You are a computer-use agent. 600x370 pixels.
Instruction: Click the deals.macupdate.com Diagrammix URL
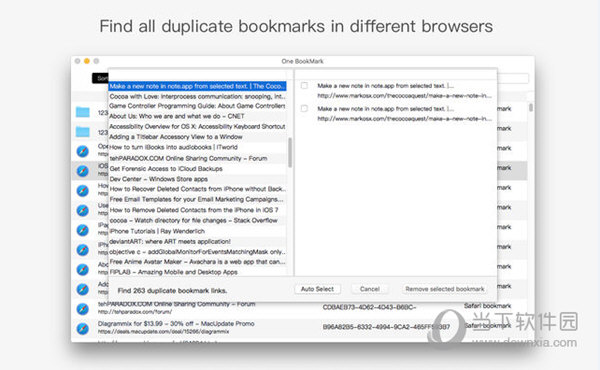[163, 331]
